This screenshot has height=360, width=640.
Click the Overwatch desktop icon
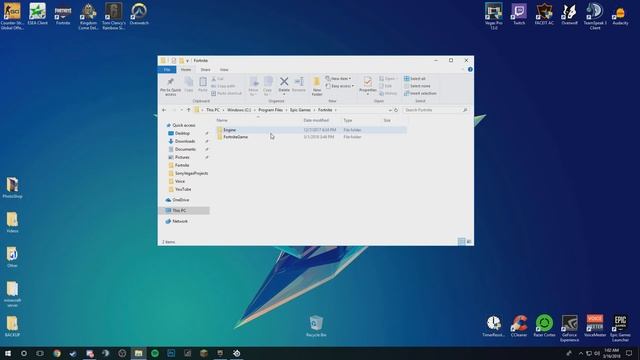tap(139, 14)
